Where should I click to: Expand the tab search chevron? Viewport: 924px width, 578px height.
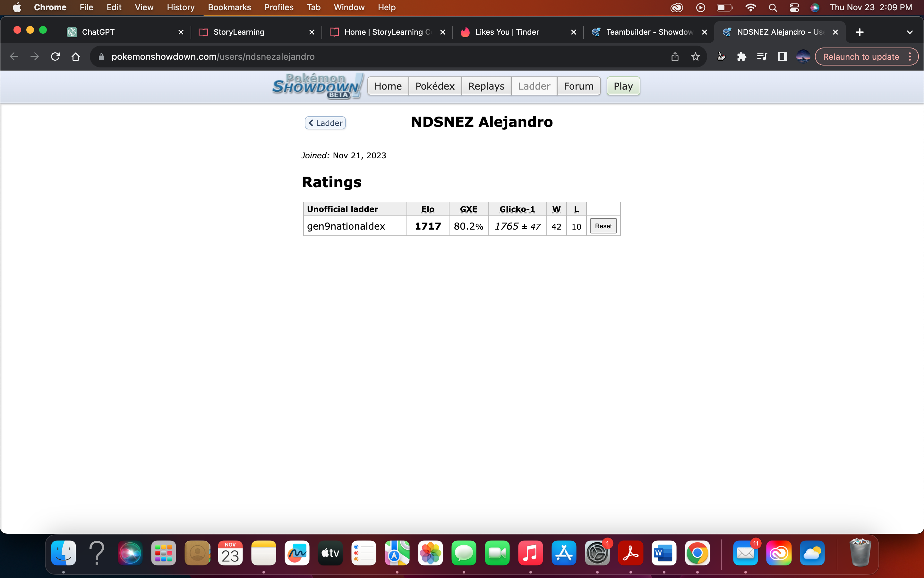(x=910, y=32)
